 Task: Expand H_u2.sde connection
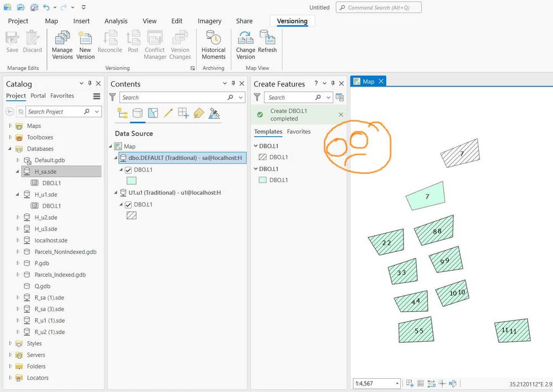(18, 218)
